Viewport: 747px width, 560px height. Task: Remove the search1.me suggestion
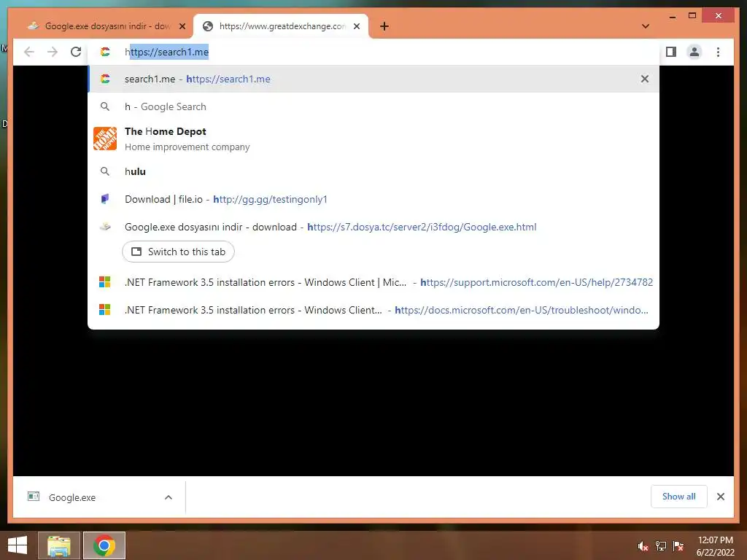(x=645, y=79)
